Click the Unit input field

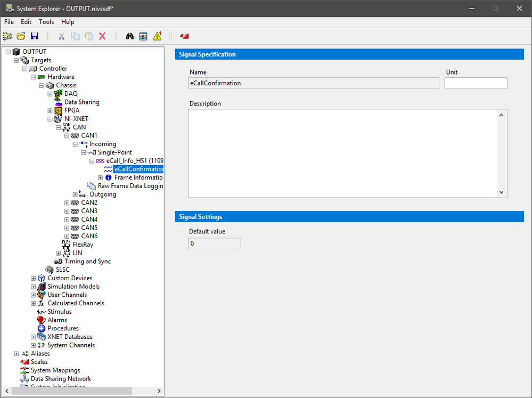point(476,83)
